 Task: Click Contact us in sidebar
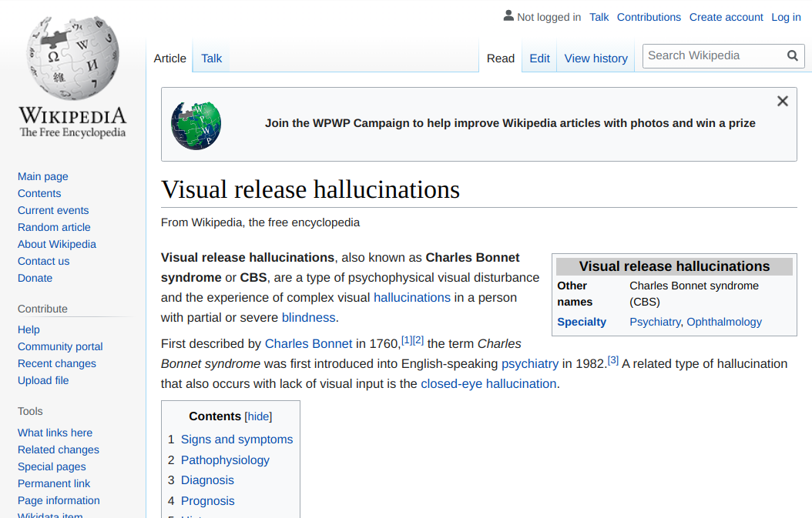click(x=43, y=262)
